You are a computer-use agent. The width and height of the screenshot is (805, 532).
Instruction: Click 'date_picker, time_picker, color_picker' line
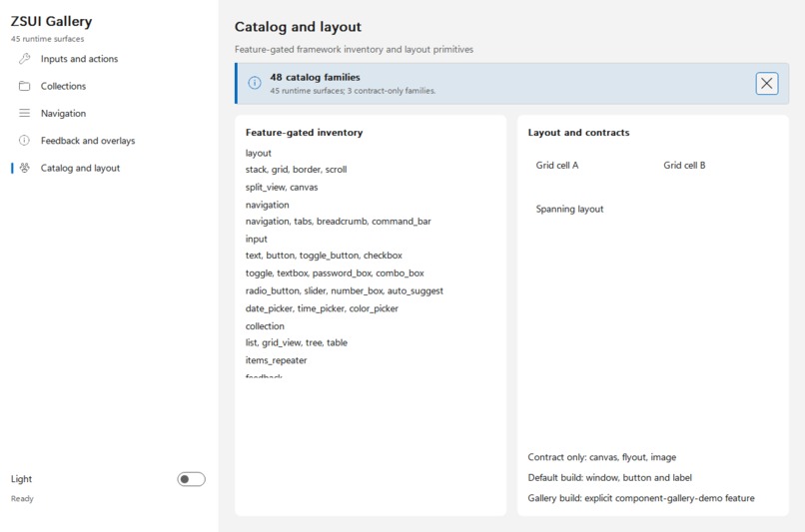point(322,308)
